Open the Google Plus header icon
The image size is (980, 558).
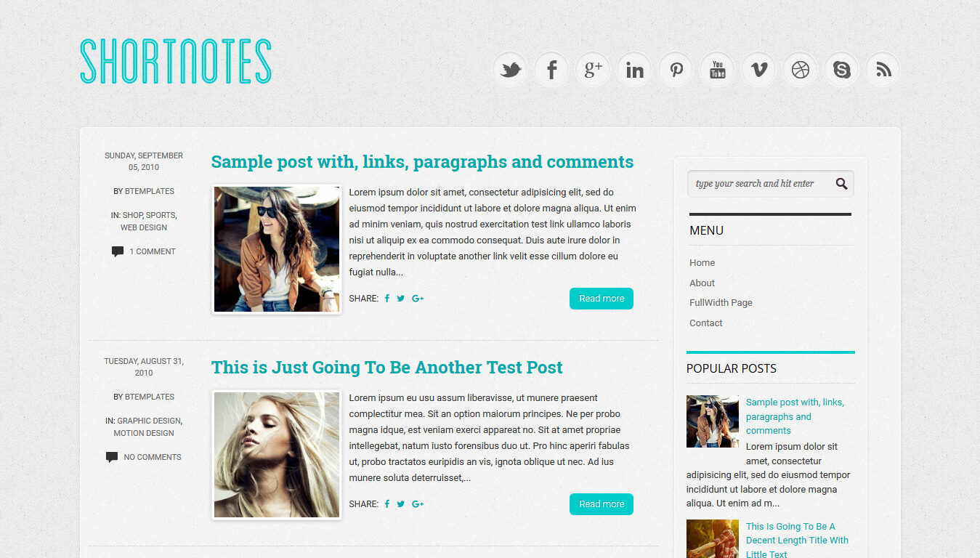[x=594, y=70]
